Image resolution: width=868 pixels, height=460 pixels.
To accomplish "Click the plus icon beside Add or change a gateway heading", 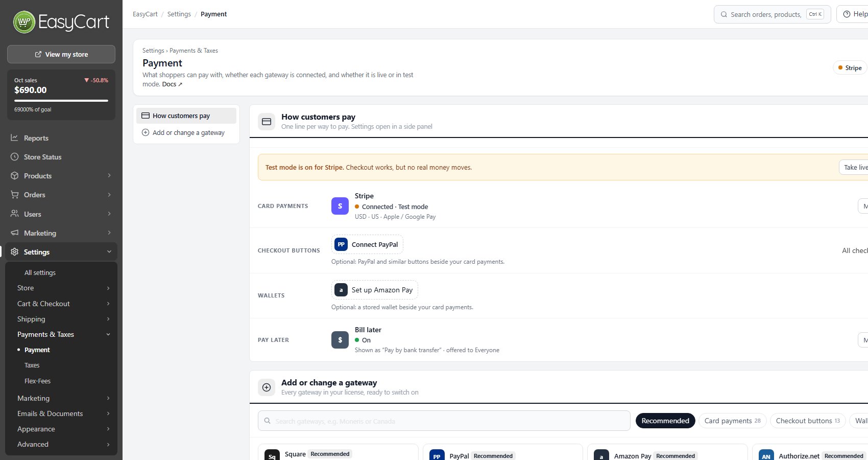I will [x=267, y=387].
